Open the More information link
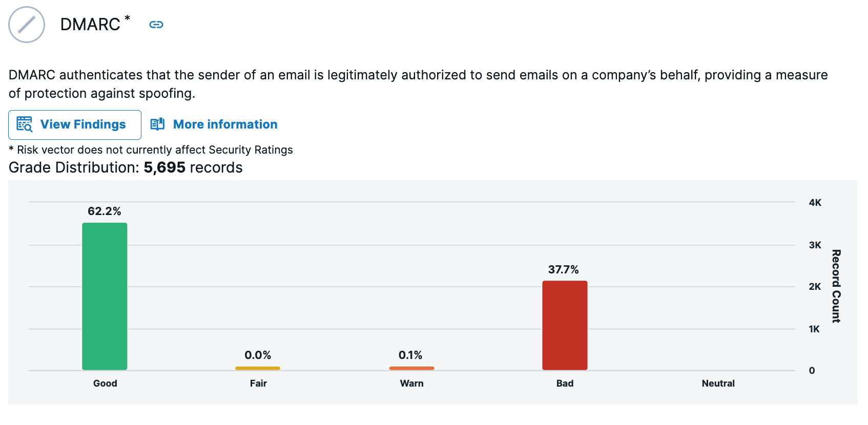 [x=225, y=124]
